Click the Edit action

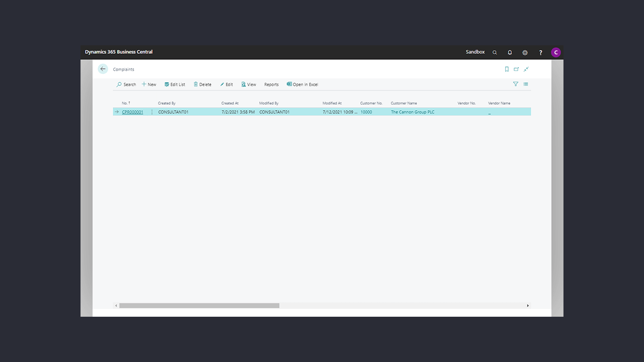click(226, 84)
